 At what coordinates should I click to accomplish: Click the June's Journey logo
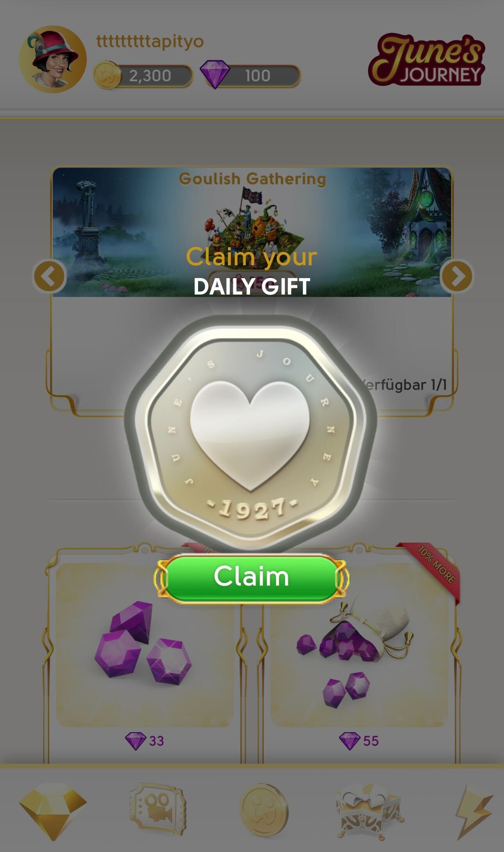tap(427, 60)
